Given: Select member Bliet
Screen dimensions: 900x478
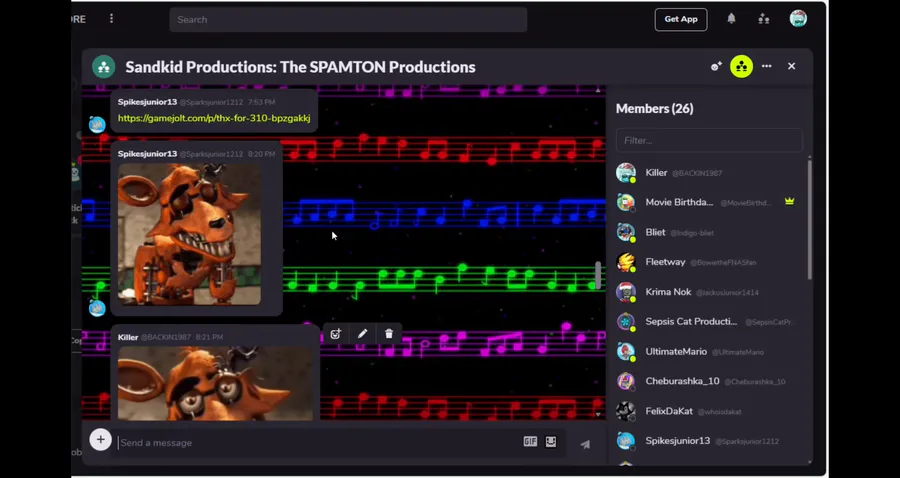Looking at the screenshot, I should tap(709, 232).
